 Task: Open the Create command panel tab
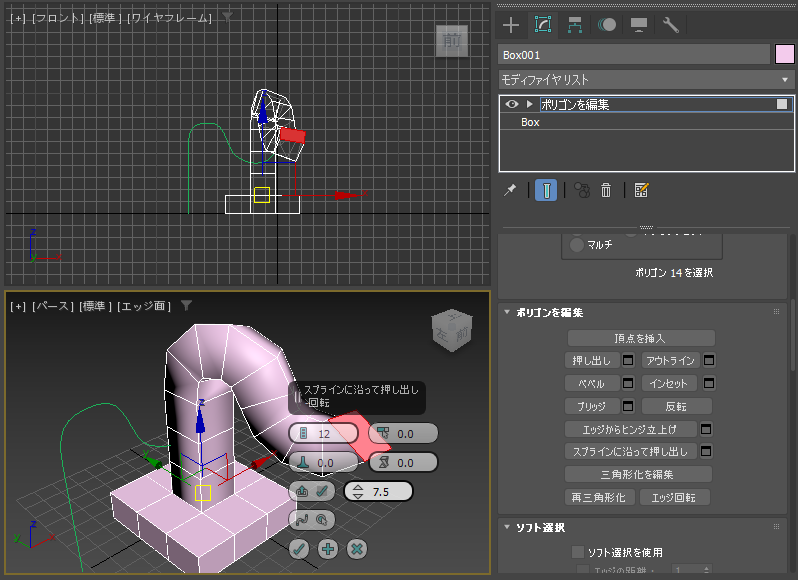(510, 25)
